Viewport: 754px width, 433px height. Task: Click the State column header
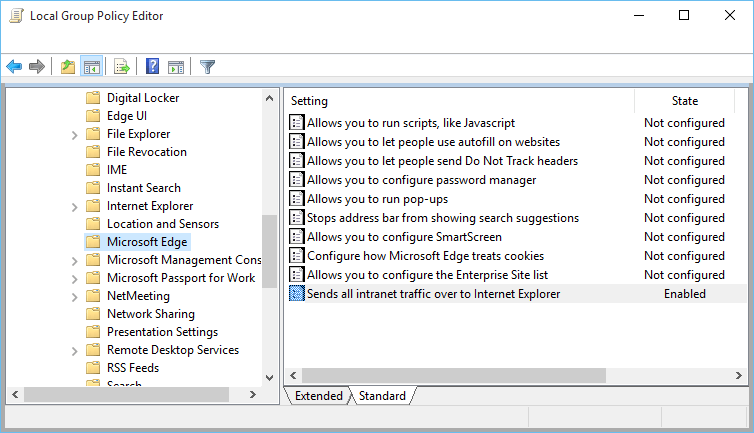685,101
